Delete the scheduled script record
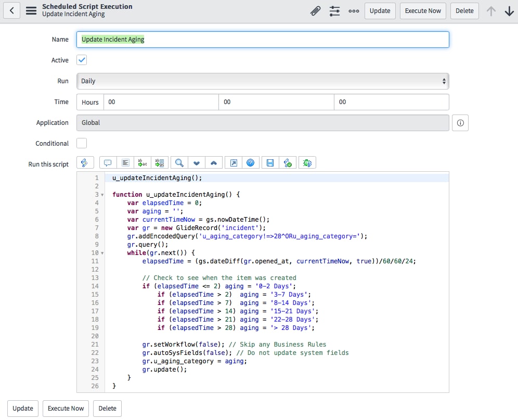 464,10
